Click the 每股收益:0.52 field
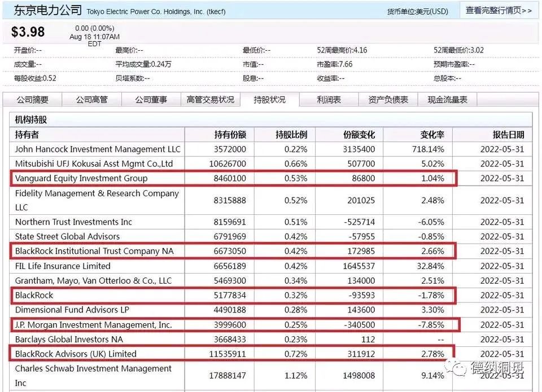Image resolution: width=542 pixels, height=392 pixels. [x=35, y=78]
